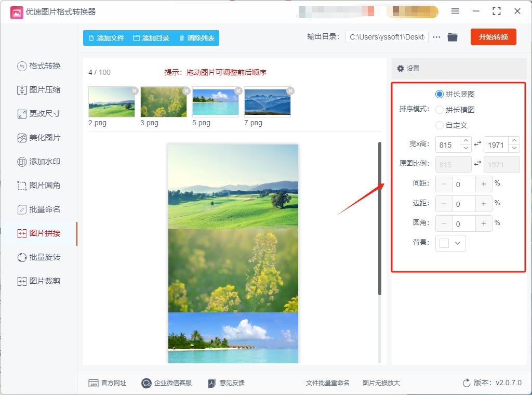Click the 圆角 corner radius value field
This screenshot has height=395, width=532.
pyautogui.click(x=464, y=223)
